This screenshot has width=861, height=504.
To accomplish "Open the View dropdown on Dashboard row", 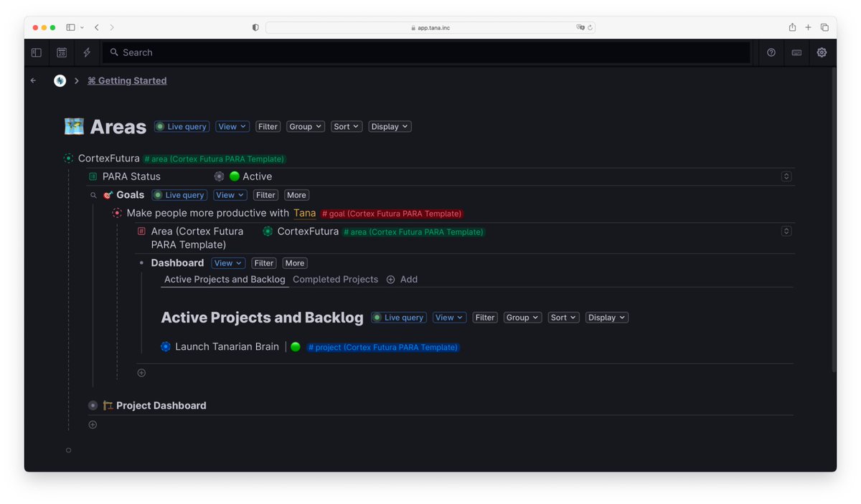I will click(x=228, y=263).
